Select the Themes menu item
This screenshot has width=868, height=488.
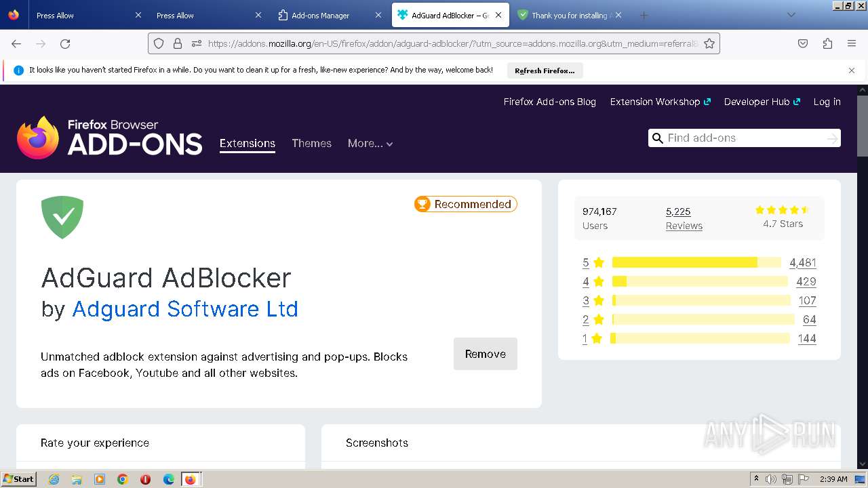311,143
